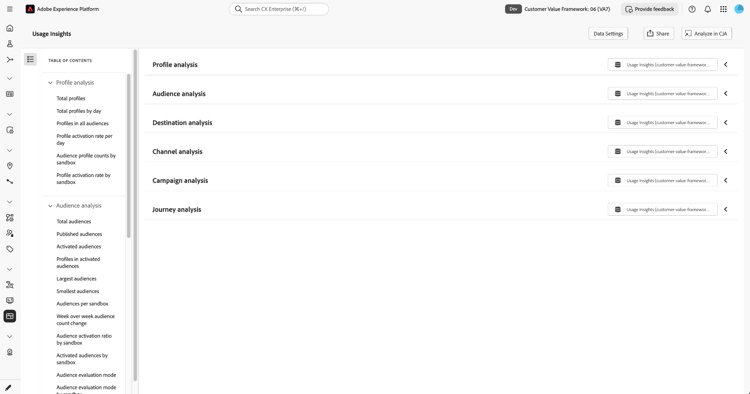Open the help question mark icon
The image size is (750, 394).
click(692, 9)
